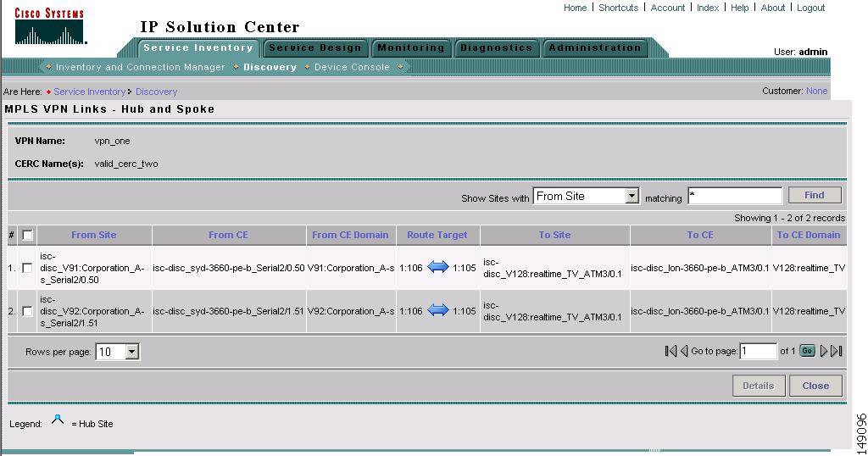
Task: Open the About link
Action: pos(773,8)
